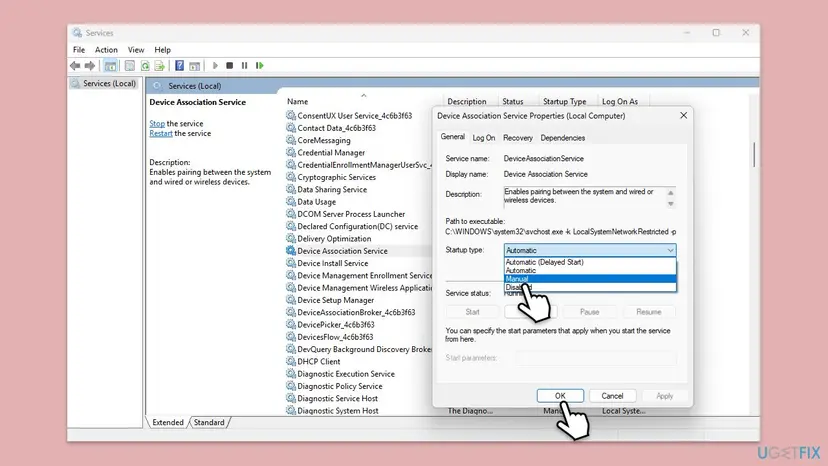This screenshot has height=466, width=828.
Task: Open the Help menu
Action: tap(163, 50)
